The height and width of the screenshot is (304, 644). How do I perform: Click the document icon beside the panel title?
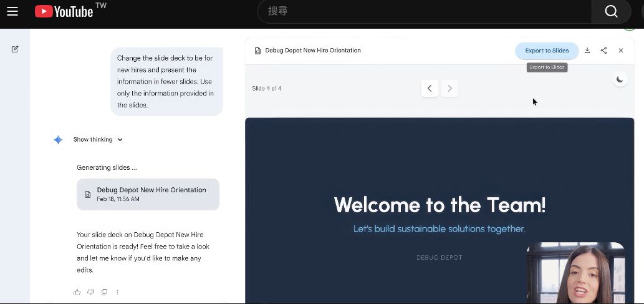(257, 51)
